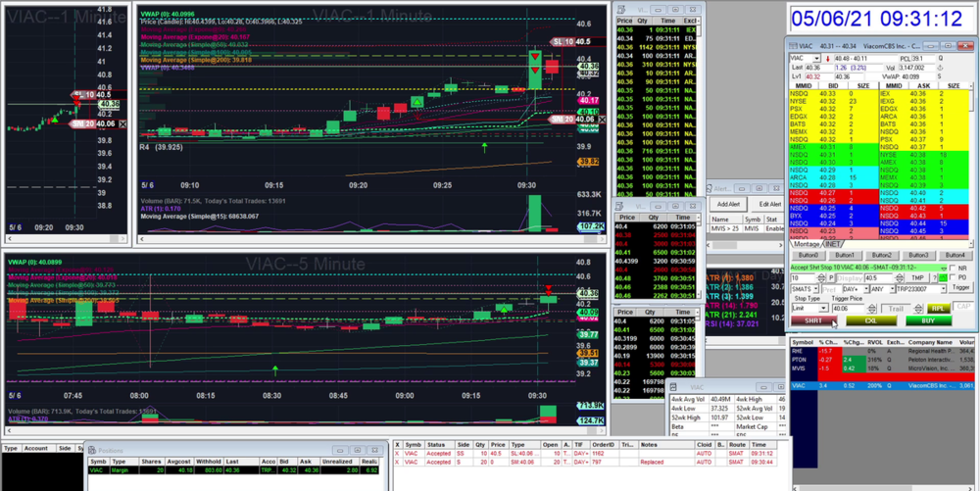Open the TRP233007 account dropdown
This screenshot has height=491, width=980.
point(943,288)
